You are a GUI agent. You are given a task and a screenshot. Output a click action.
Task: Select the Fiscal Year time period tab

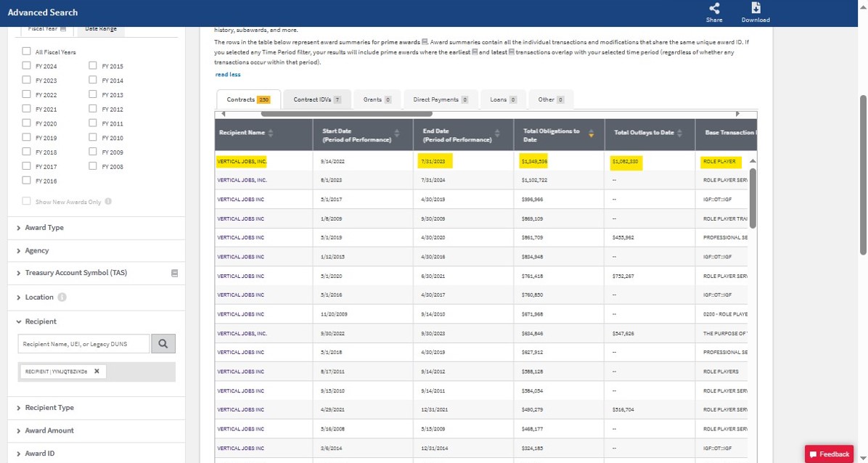47,29
